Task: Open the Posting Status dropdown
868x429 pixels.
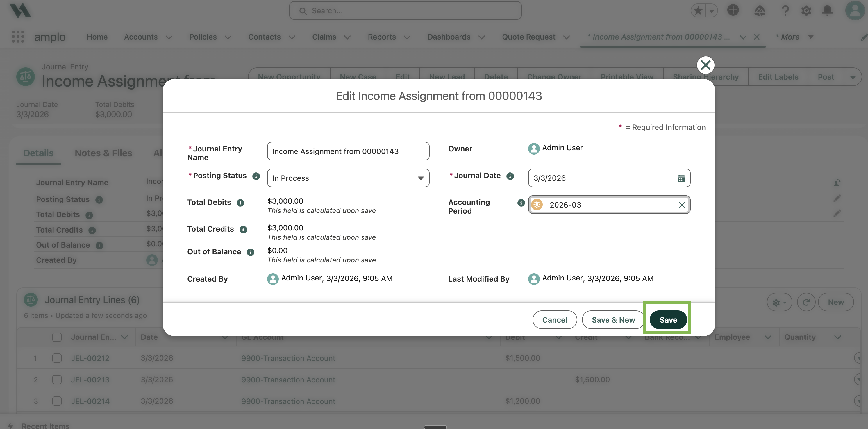Action: (348, 178)
